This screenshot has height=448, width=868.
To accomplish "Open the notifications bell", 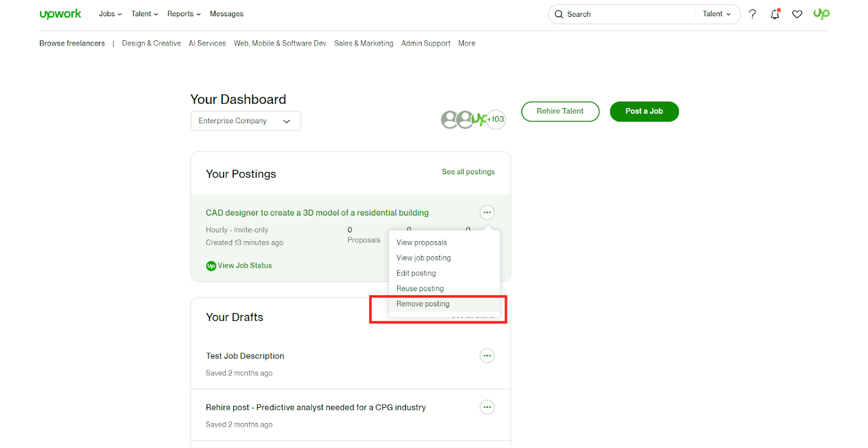I will [x=775, y=15].
